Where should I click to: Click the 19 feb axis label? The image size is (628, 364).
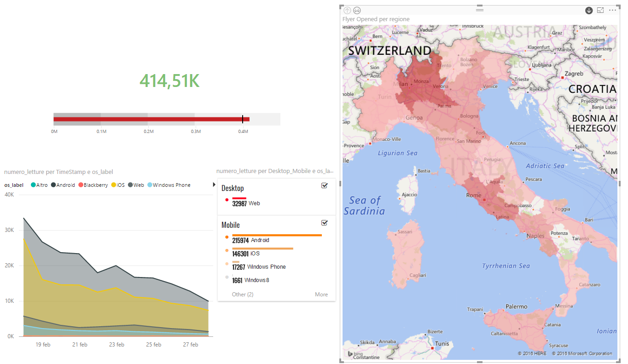[x=43, y=345]
